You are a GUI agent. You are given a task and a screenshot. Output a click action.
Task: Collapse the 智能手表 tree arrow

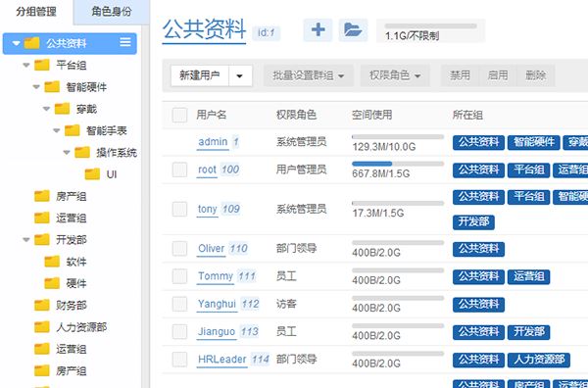[56, 131]
